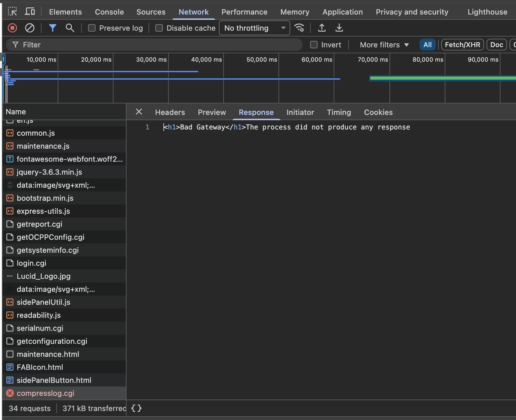Toggle the device toolbar icon

point(30,11)
